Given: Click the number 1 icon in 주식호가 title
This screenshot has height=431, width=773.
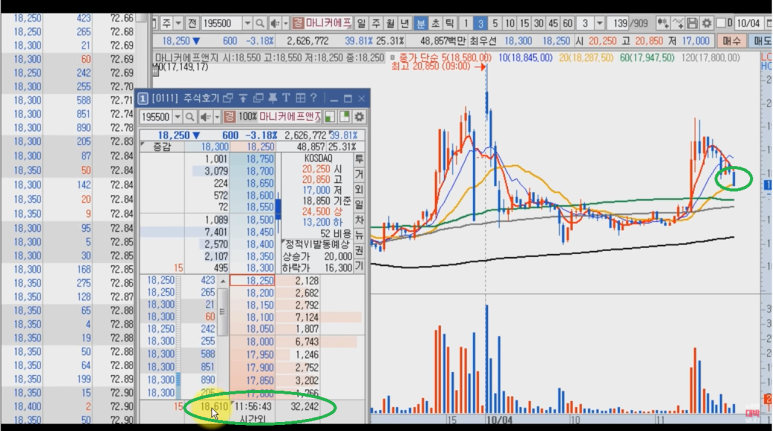Looking at the screenshot, I should pos(142,99).
